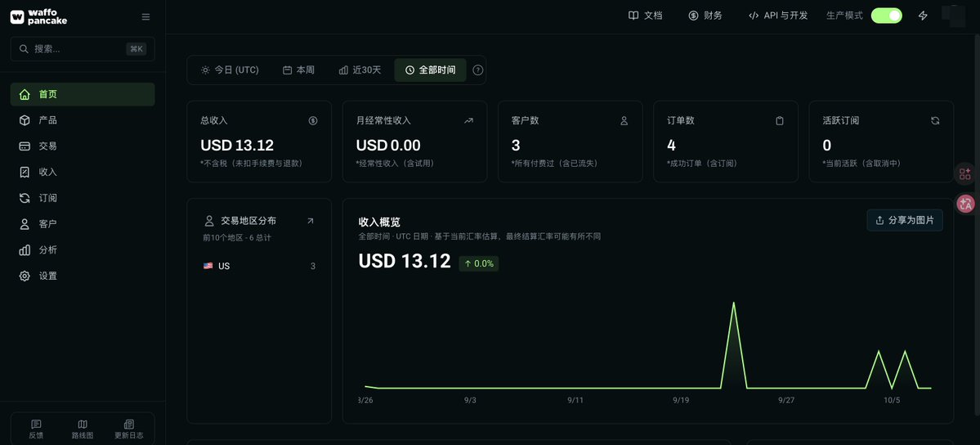Click the 订单数 value 4

pos(671,146)
